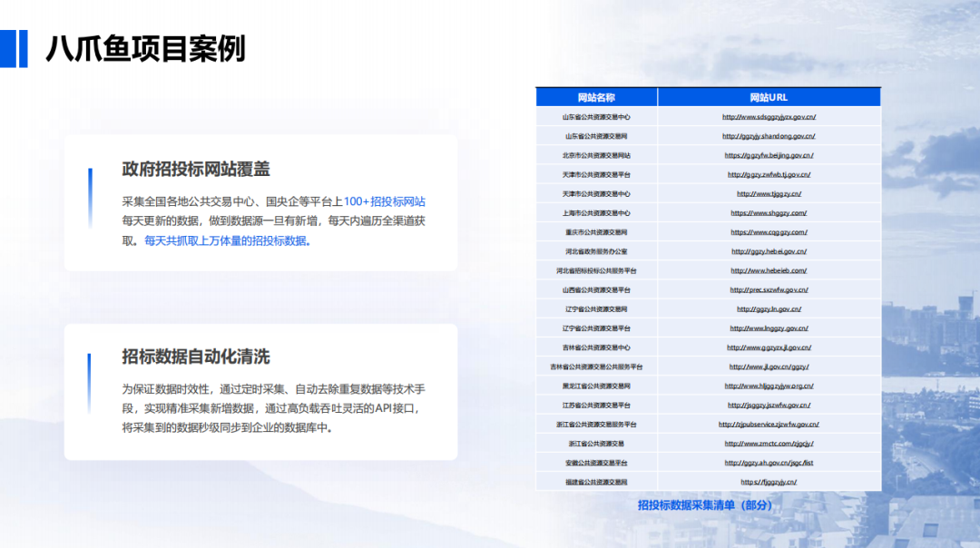Visit the www.ggzyzx.jl.gov.cn link
Screen dimensions: 980x548
coord(769,347)
